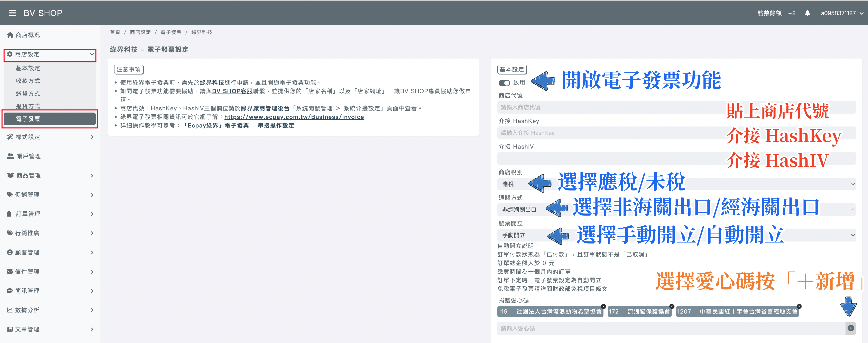Open 收款方式 in the sidebar
The height and width of the screenshot is (343, 868).
click(x=49, y=81)
